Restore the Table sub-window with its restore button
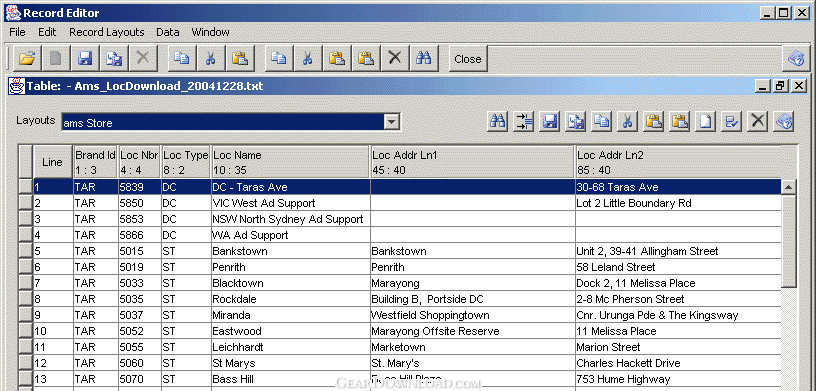 [781, 86]
